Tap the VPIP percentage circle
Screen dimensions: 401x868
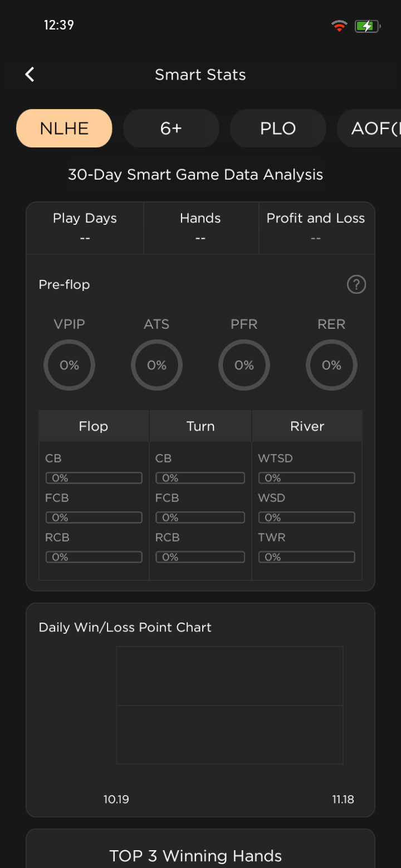coord(69,365)
